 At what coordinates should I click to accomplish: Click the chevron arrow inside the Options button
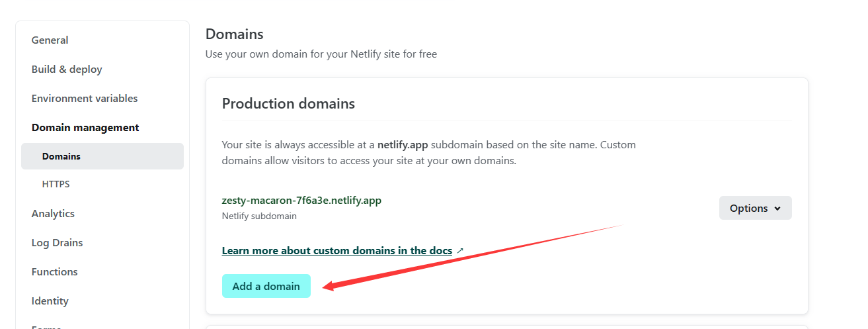coord(777,209)
